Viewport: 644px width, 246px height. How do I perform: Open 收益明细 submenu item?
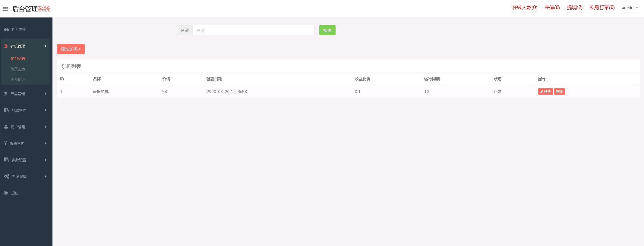click(x=18, y=80)
